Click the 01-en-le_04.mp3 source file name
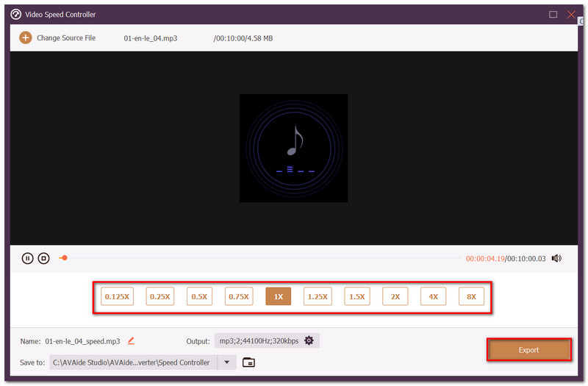 point(151,38)
